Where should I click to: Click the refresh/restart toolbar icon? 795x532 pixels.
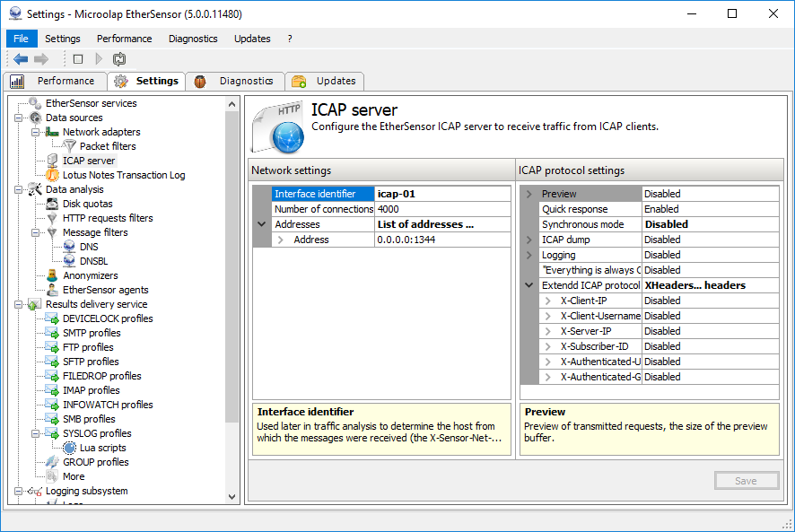coord(119,59)
